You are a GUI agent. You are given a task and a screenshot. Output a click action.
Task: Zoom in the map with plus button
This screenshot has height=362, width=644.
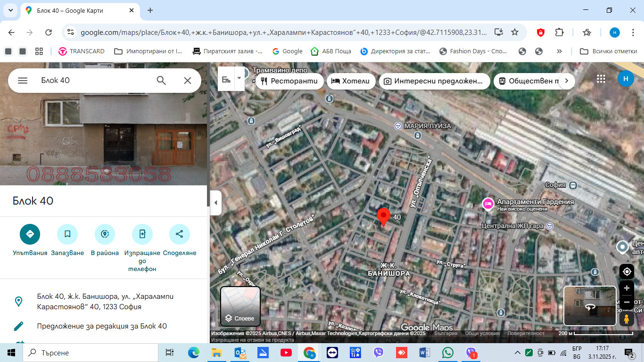(627, 288)
